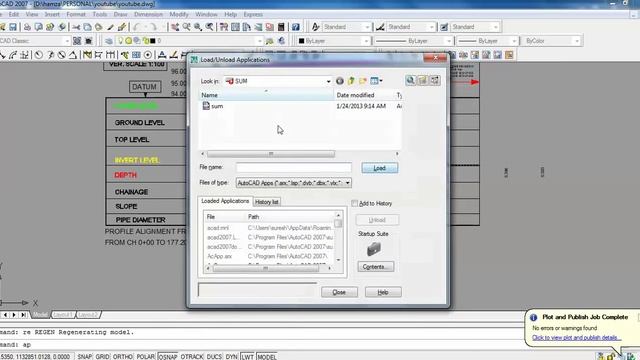Click the Cut scissors icon

click(x=76, y=27)
